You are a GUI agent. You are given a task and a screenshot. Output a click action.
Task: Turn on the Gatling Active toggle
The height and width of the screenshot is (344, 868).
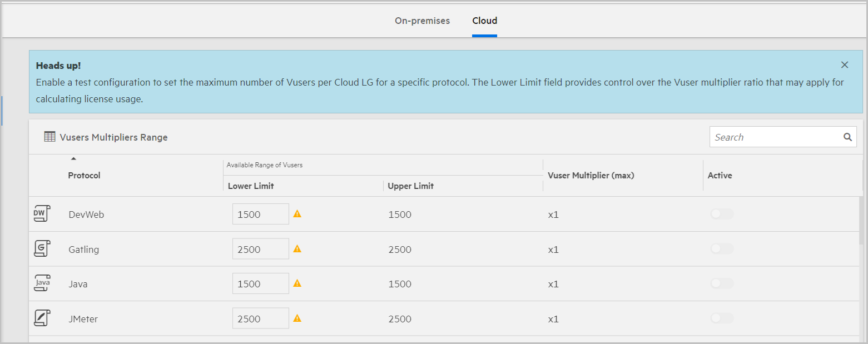point(722,249)
